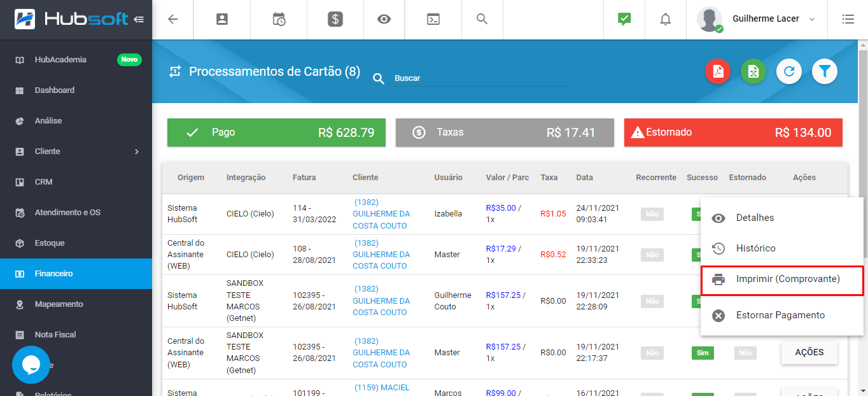This screenshot has width=868, height=396.
Task: Focus the Buscar search field
Action: [482, 78]
